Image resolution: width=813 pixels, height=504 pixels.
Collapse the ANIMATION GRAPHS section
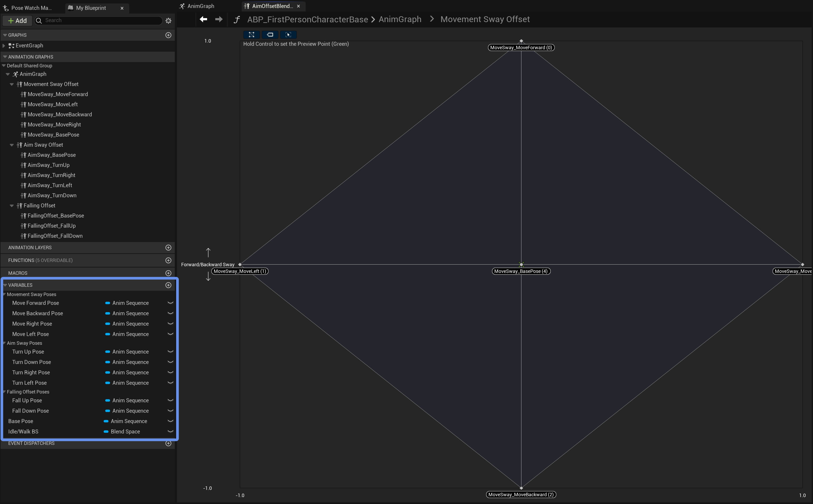tap(5, 57)
